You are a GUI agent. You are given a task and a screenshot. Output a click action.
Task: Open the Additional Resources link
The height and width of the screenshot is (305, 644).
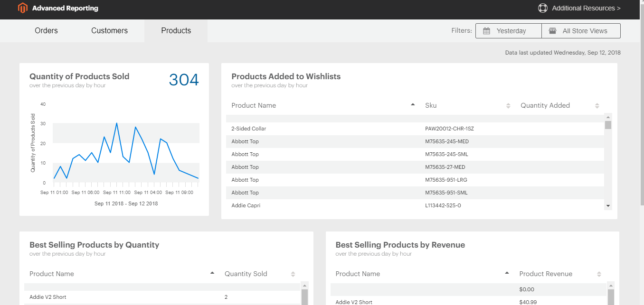(x=586, y=8)
